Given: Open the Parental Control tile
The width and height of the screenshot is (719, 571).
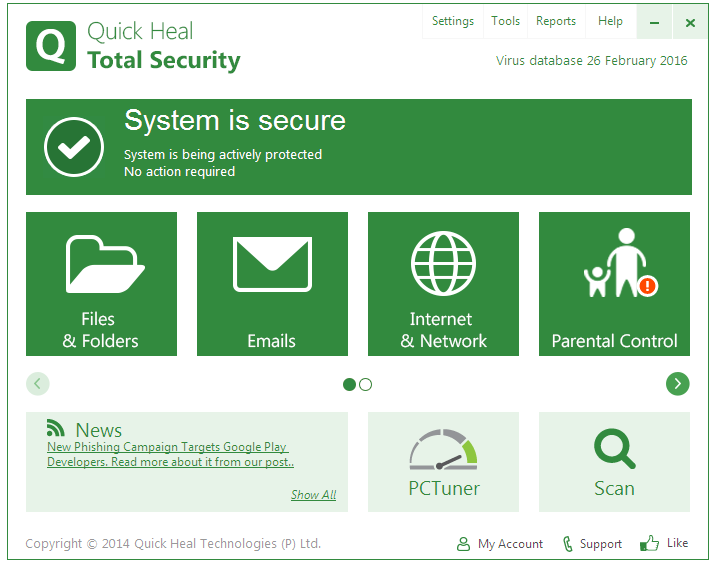Looking at the screenshot, I should (x=614, y=284).
